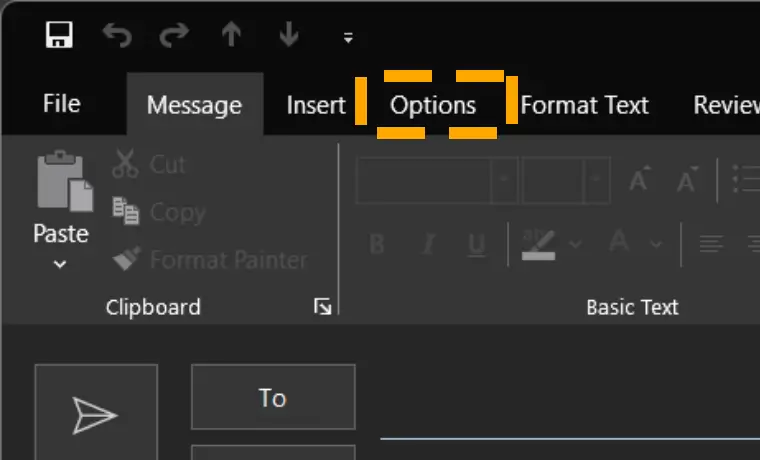Toggle Italic formatting
The width and height of the screenshot is (760, 460).
[428, 244]
